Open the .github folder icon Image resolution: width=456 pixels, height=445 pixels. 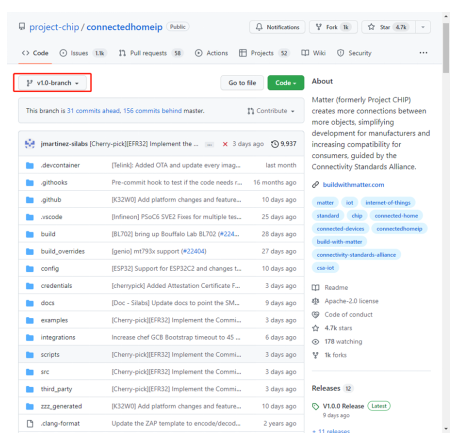click(x=30, y=200)
